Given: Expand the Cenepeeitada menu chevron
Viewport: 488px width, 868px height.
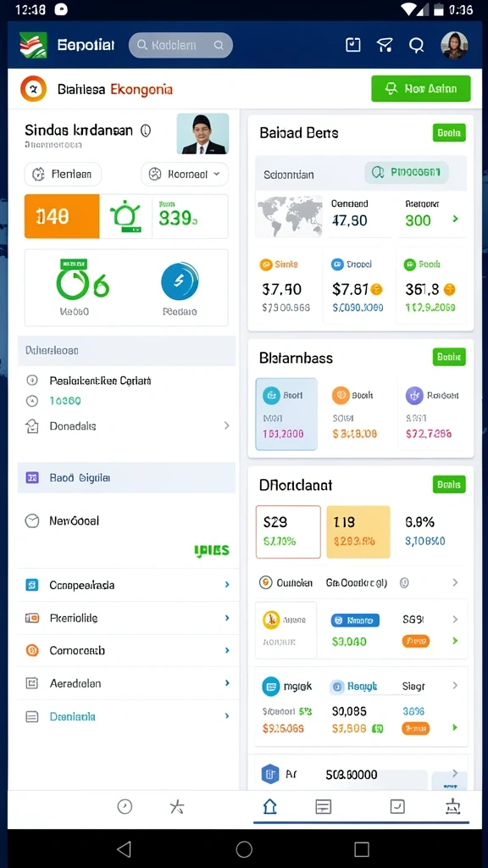Looking at the screenshot, I should pyautogui.click(x=227, y=585).
